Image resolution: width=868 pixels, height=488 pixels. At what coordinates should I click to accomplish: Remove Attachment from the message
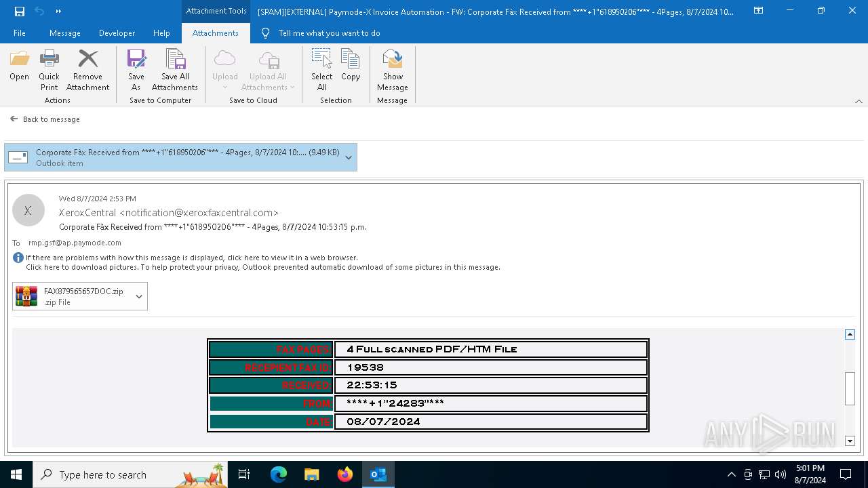[87, 70]
